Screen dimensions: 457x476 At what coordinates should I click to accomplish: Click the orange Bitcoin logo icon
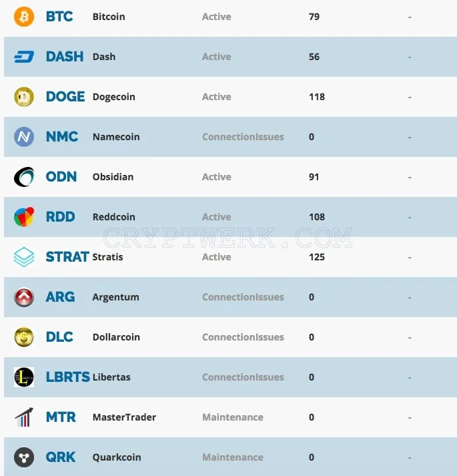click(24, 17)
